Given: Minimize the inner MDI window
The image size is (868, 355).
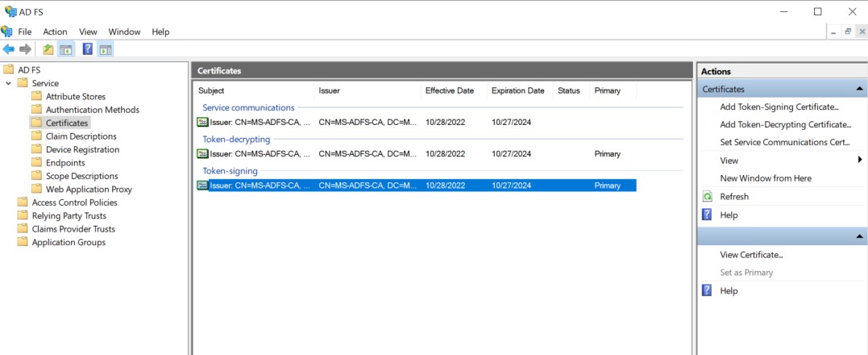Looking at the screenshot, I should 833,32.
